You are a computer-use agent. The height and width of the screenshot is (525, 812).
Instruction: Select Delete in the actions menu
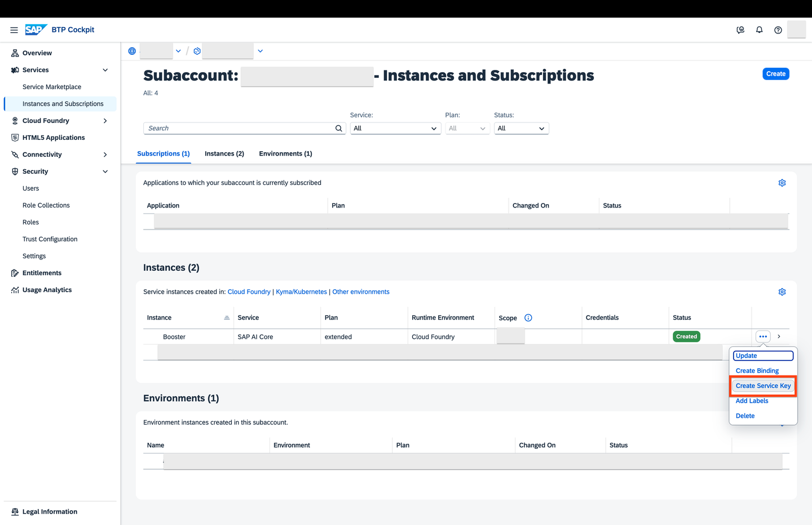click(745, 416)
